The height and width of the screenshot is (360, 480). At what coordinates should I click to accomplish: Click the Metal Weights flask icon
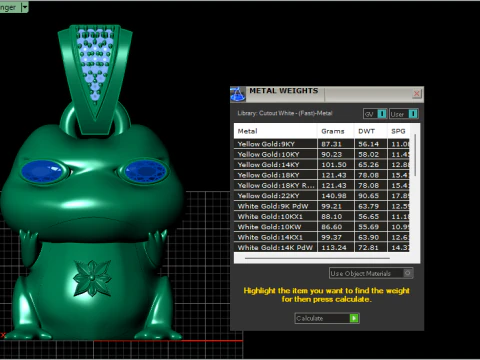(238, 94)
